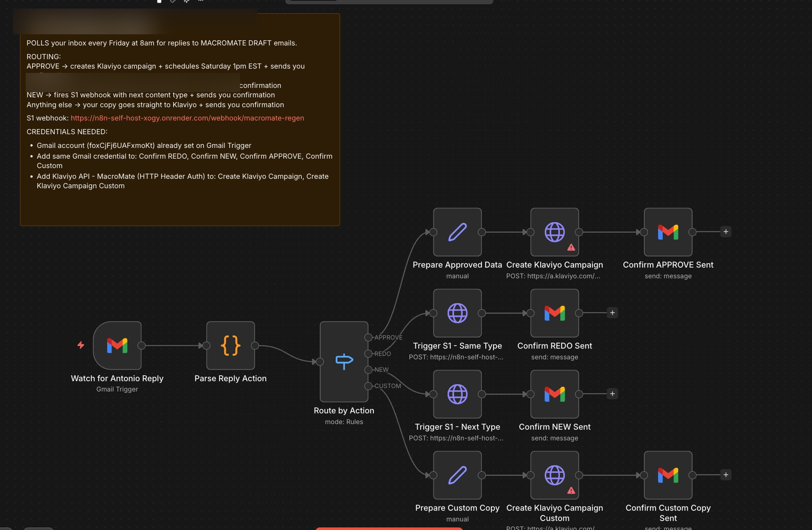This screenshot has height=530, width=812.
Task: Add node after Confirm APPROVE Sent
Action: [725, 232]
